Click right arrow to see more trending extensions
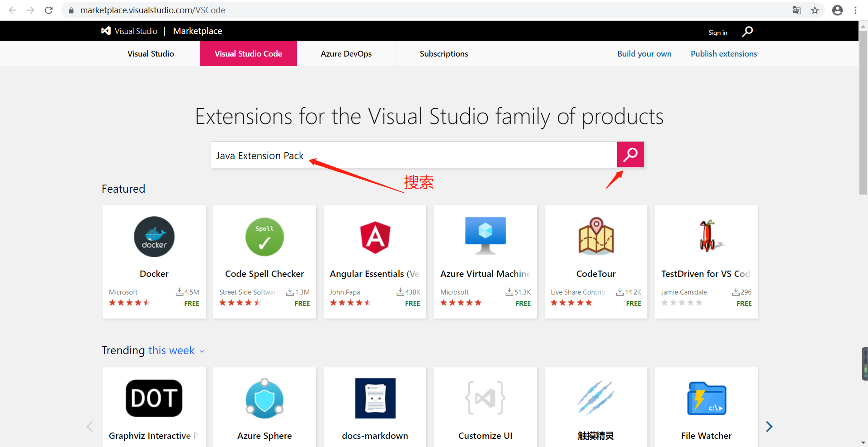The width and height of the screenshot is (868, 447). coord(769,426)
